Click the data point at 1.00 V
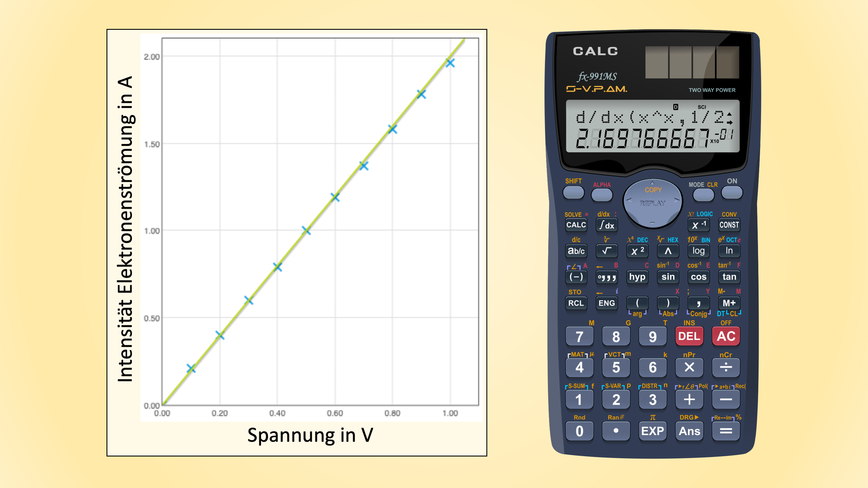 450,63
